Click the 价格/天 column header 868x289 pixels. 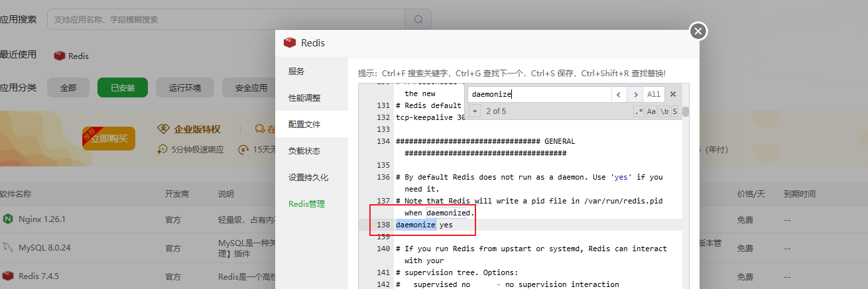[751, 194]
